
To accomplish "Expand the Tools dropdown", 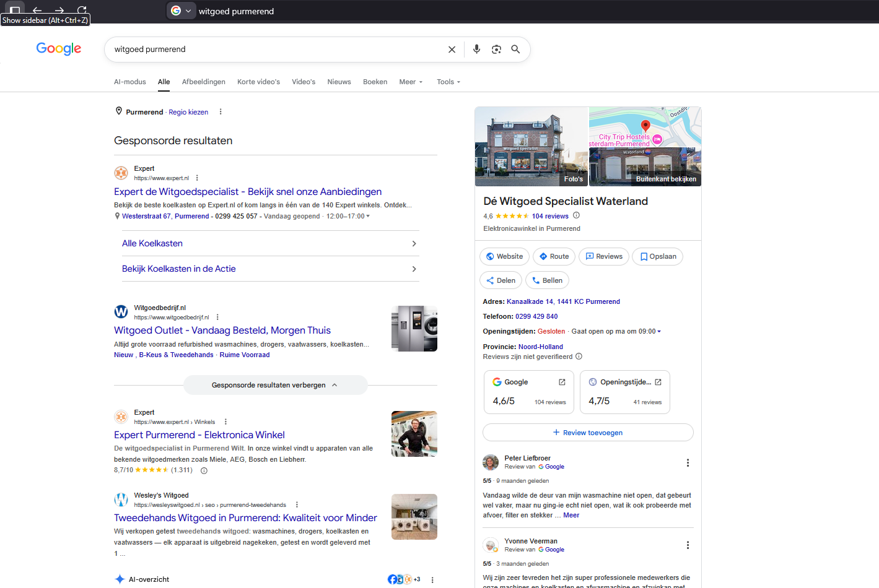I will pos(448,82).
